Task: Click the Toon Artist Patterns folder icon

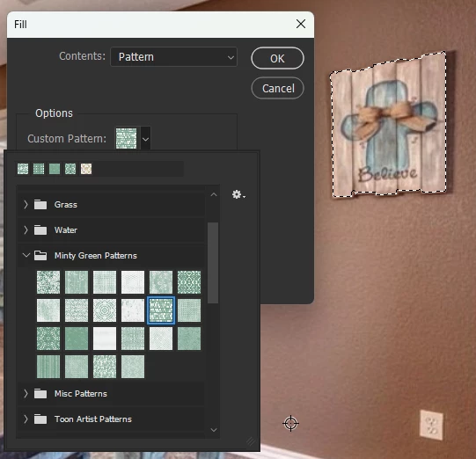Action: pos(40,419)
